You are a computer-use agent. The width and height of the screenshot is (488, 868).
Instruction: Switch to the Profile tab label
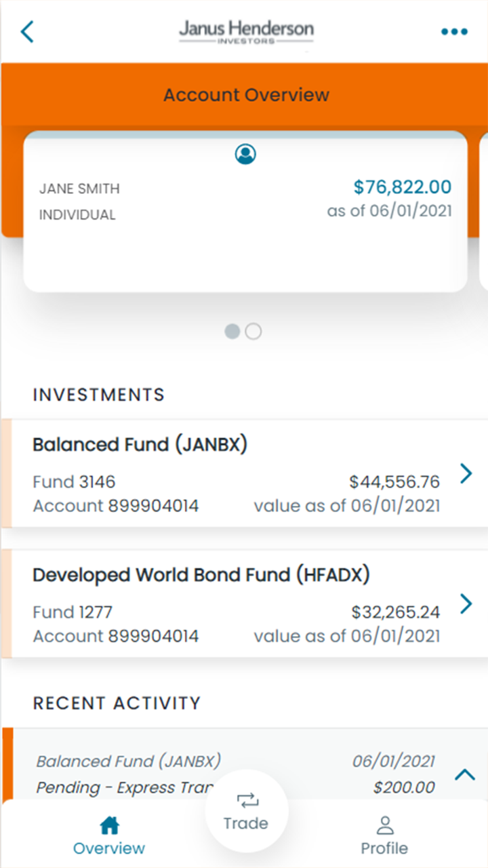tap(384, 848)
